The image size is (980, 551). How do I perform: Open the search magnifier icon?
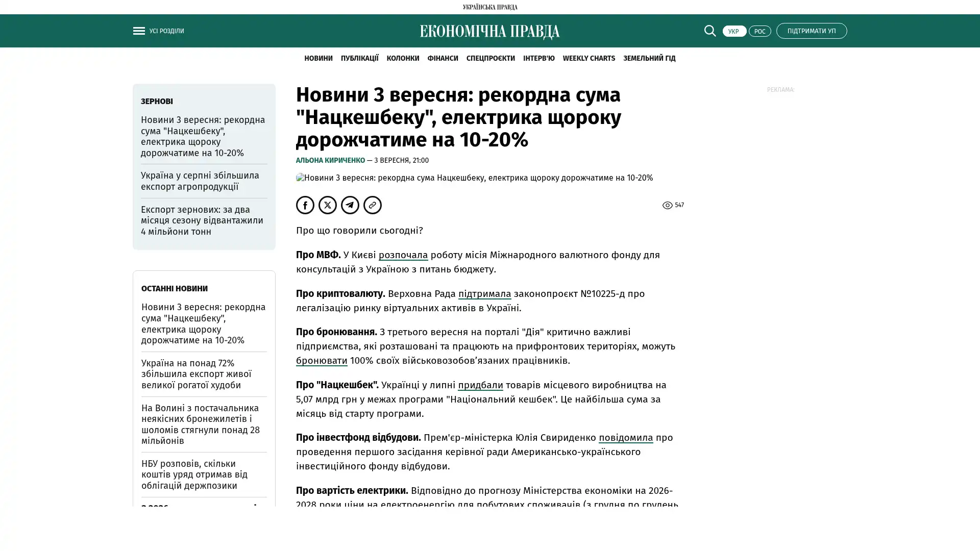709,31
